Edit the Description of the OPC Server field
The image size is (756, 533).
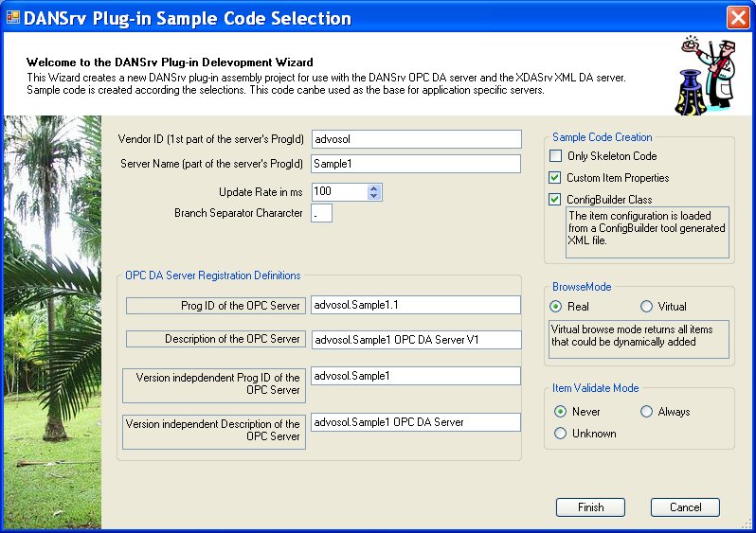416,339
